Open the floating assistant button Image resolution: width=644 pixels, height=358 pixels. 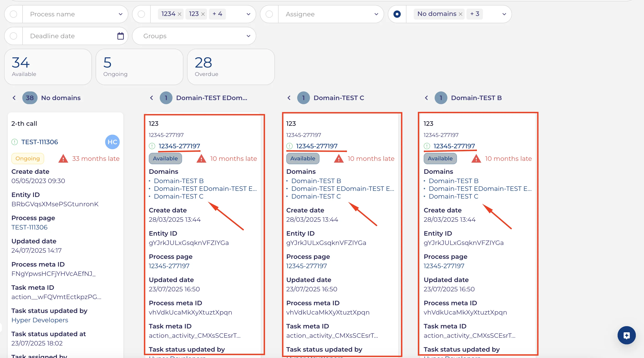click(626, 335)
